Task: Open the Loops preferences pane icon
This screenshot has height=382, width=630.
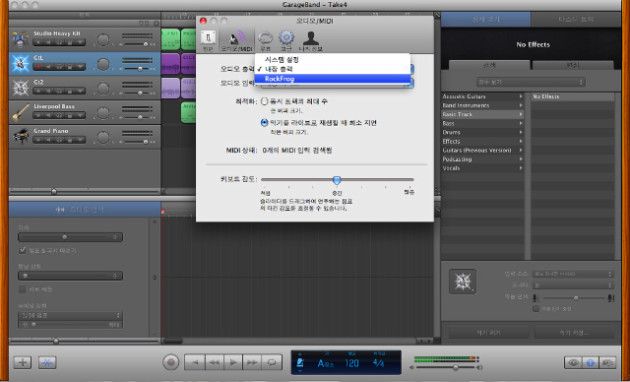Action: [x=265, y=40]
